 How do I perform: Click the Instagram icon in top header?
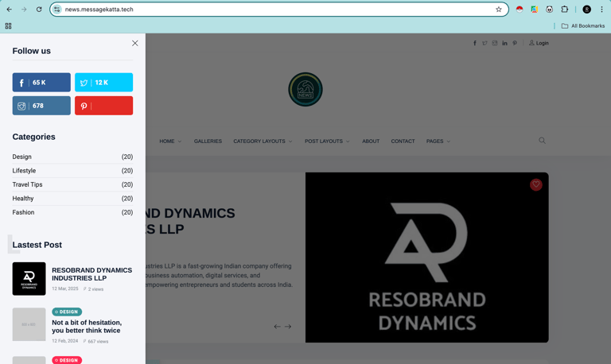click(x=495, y=43)
